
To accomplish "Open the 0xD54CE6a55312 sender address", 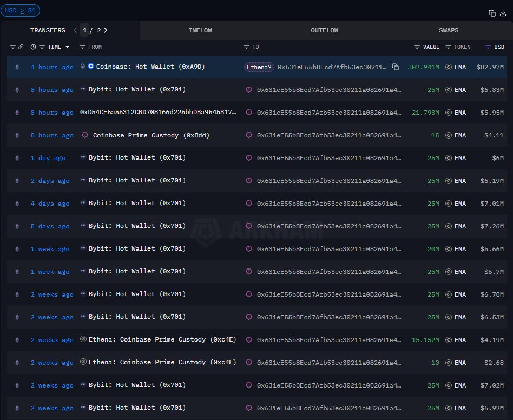I will click(x=158, y=113).
